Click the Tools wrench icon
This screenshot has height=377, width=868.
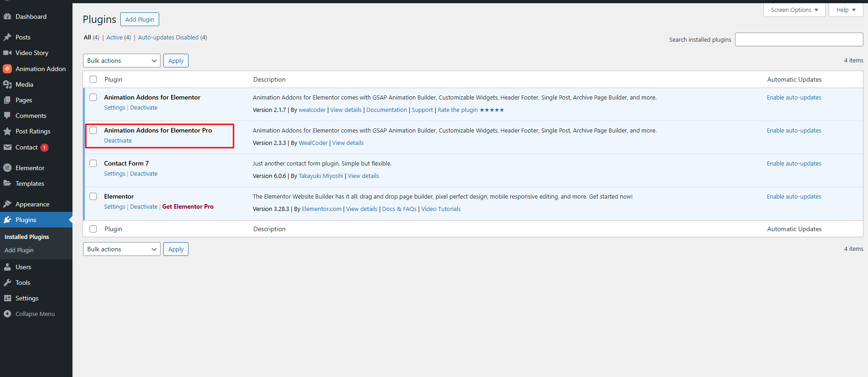[x=7, y=283]
